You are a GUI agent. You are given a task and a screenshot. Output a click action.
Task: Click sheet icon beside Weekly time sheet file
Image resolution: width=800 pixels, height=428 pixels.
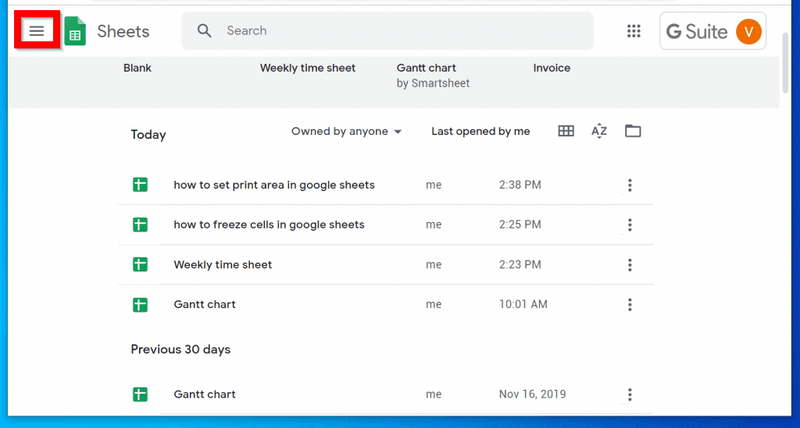click(x=140, y=264)
